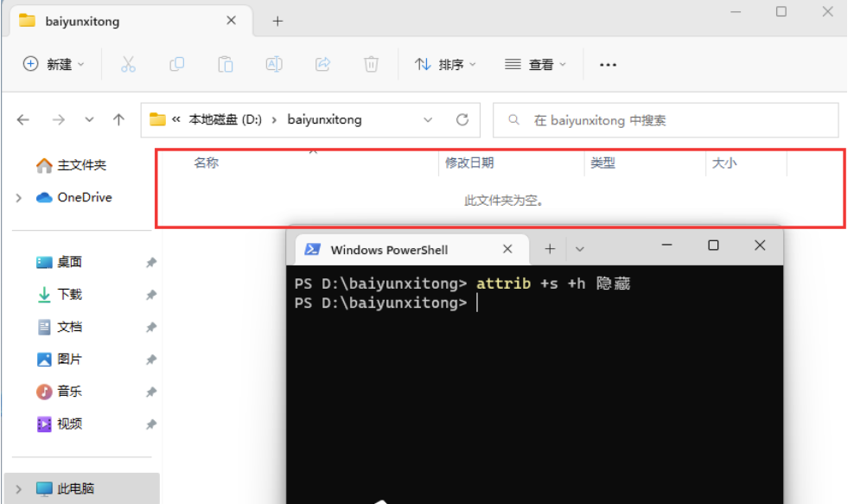Expand the address bar history dropdown
The height and width of the screenshot is (504, 854).
point(428,120)
